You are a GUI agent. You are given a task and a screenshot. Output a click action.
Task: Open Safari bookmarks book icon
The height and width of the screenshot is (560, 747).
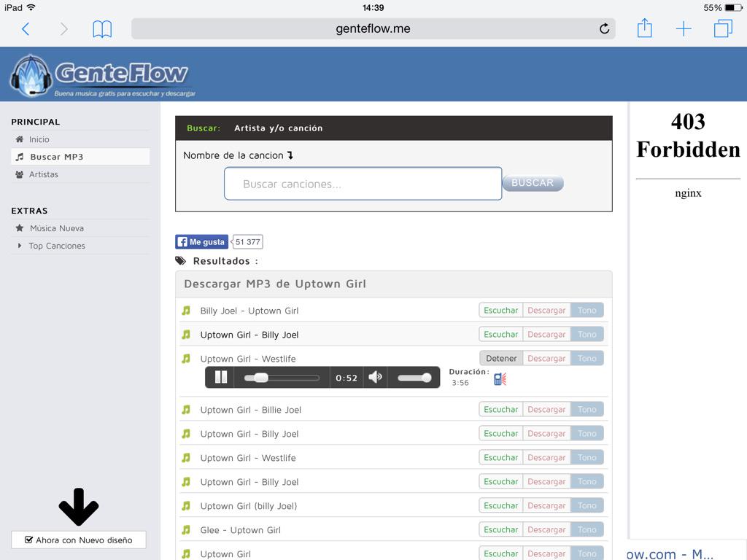pyautogui.click(x=102, y=29)
